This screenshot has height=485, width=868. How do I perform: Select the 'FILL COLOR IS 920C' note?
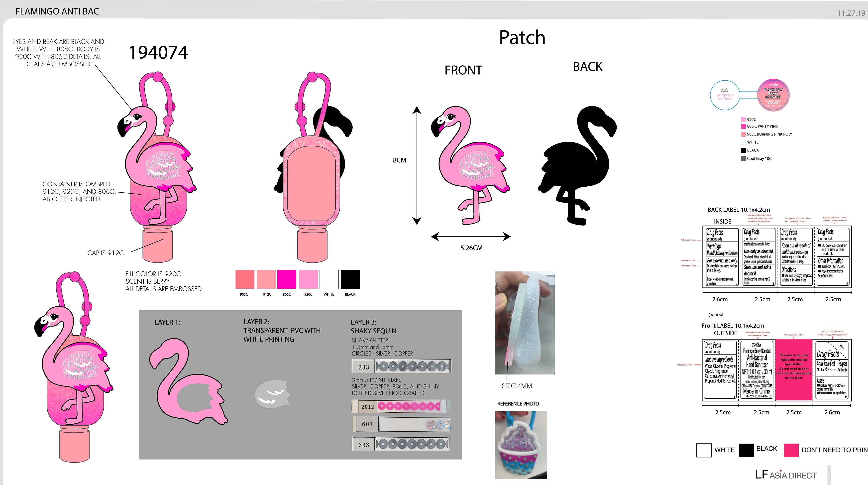pos(164,281)
